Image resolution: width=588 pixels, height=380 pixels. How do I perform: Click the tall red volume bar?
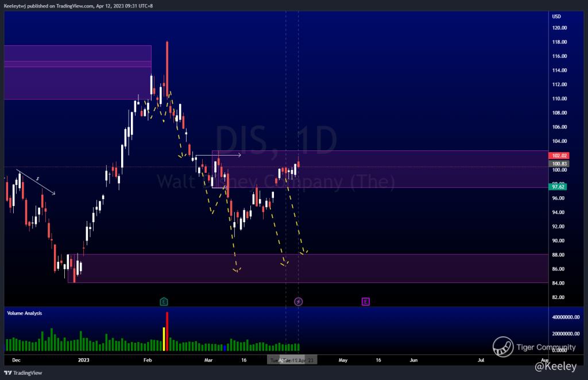[x=167, y=331]
